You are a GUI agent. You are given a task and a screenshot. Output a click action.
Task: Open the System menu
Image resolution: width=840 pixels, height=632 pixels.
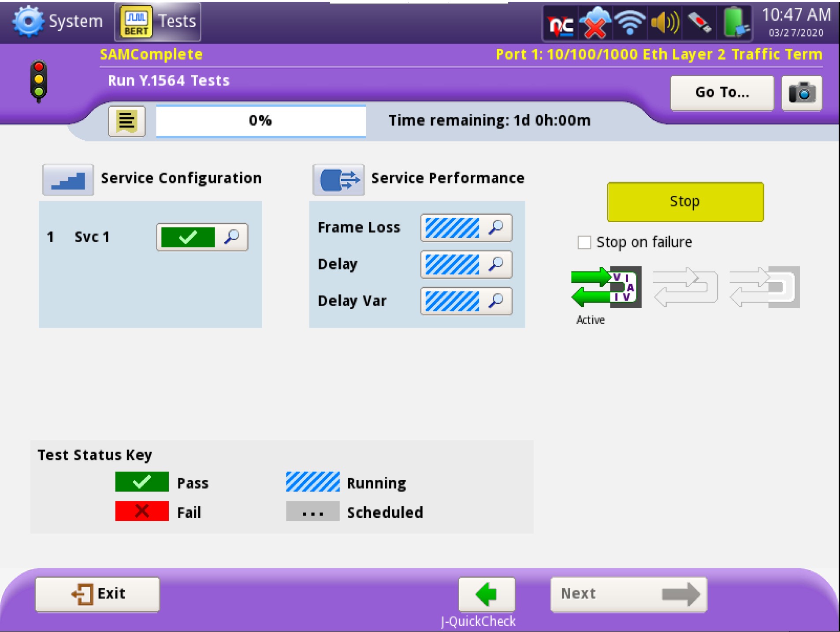(x=58, y=21)
